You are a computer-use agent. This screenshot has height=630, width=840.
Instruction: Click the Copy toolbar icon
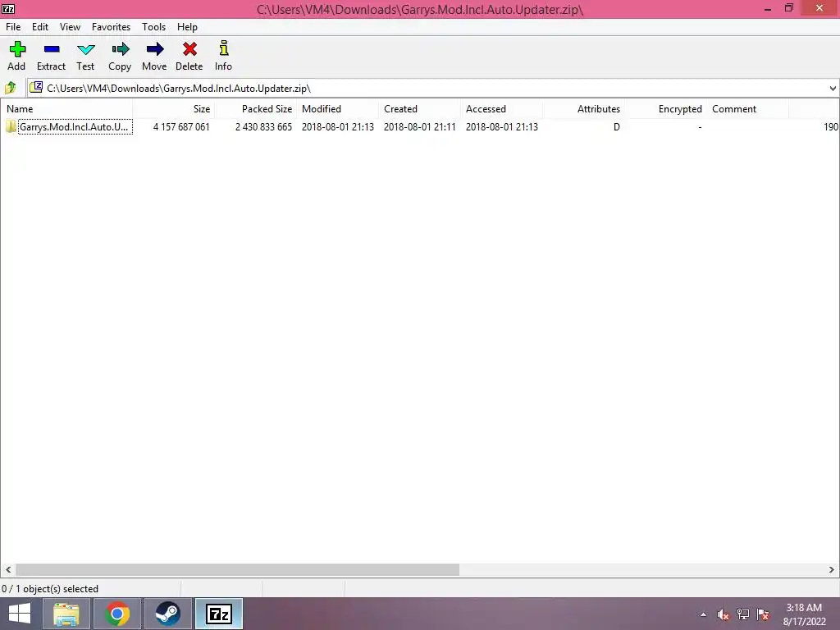pyautogui.click(x=120, y=49)
